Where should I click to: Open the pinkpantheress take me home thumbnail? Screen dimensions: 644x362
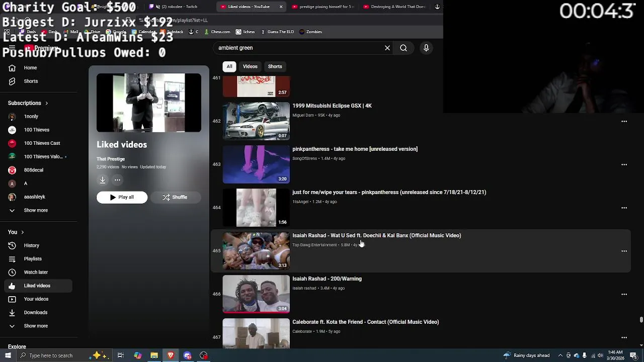tap(256, 164)
